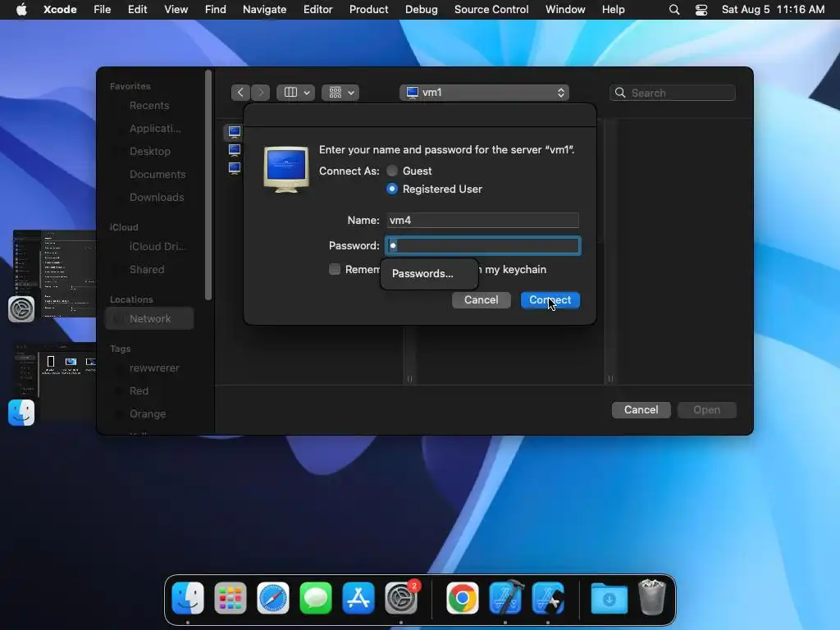The width and height of the screenshot is (840, 630).
Task: Select the second network computer icon
Action: 234,150
